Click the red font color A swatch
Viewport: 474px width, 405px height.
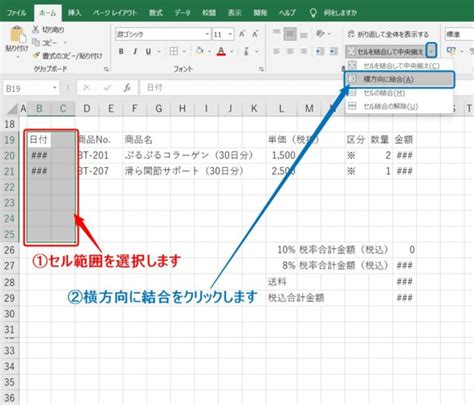pos(221,51)
